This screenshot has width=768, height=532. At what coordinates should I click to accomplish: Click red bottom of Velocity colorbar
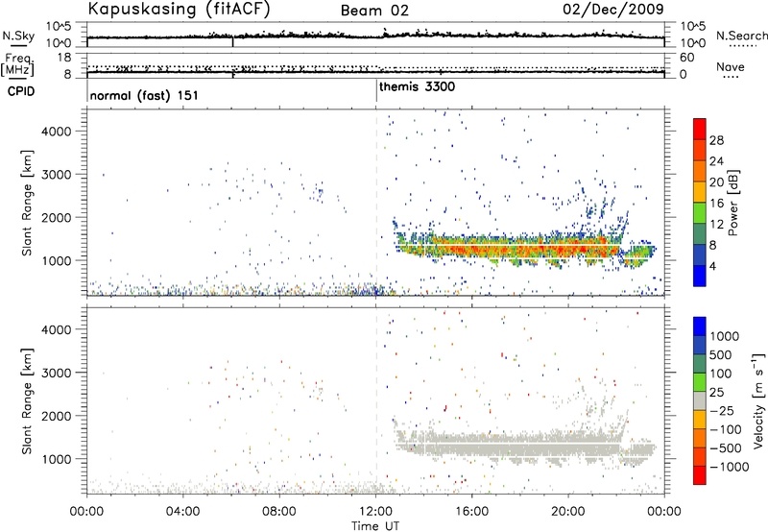pos(700,475)
